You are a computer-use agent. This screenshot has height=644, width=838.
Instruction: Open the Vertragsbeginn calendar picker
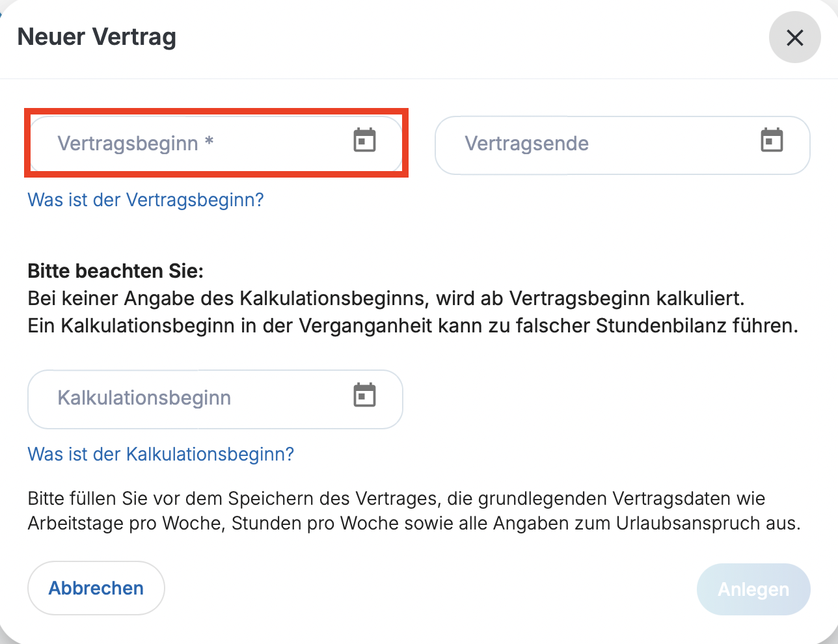pos(364,141)
